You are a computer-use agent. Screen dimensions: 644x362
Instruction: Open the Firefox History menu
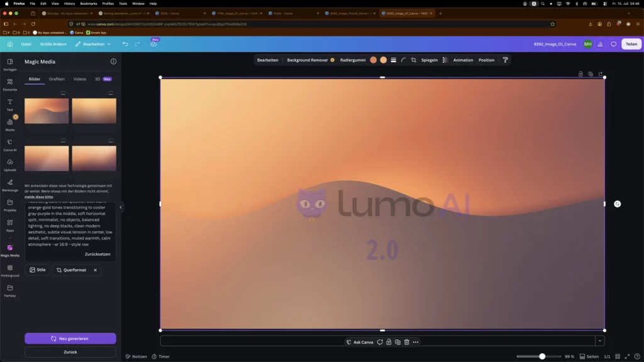click(69, 3)
